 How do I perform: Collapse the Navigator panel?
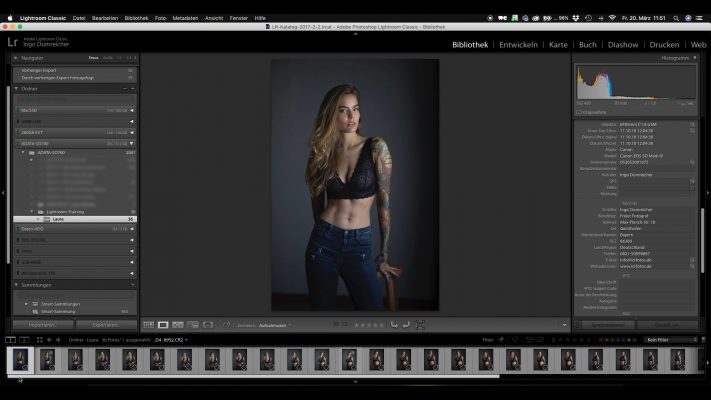17,59
